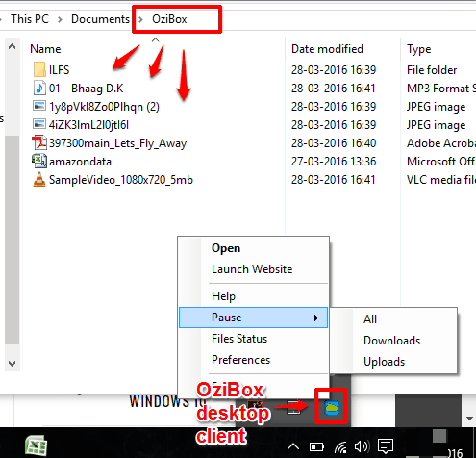This screenshot has width=476, height=458.
Task: Expand the breadcrumb chevron before OziBox
Action: (x=140, y=19)
